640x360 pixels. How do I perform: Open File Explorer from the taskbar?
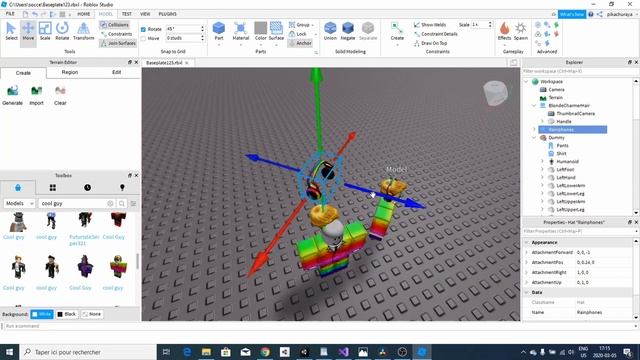coord(206,351)
